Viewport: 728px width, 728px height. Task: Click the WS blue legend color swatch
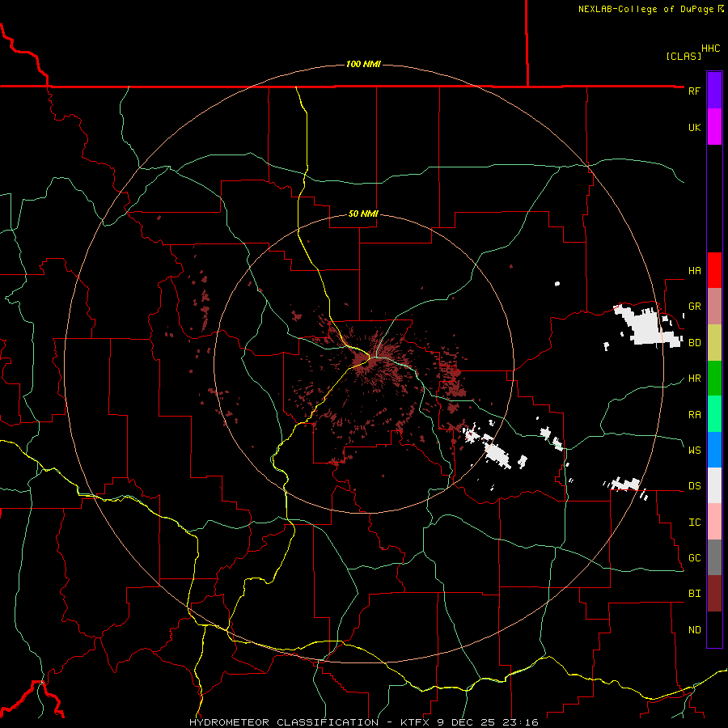pyautogui.click(x=714, y=450)
